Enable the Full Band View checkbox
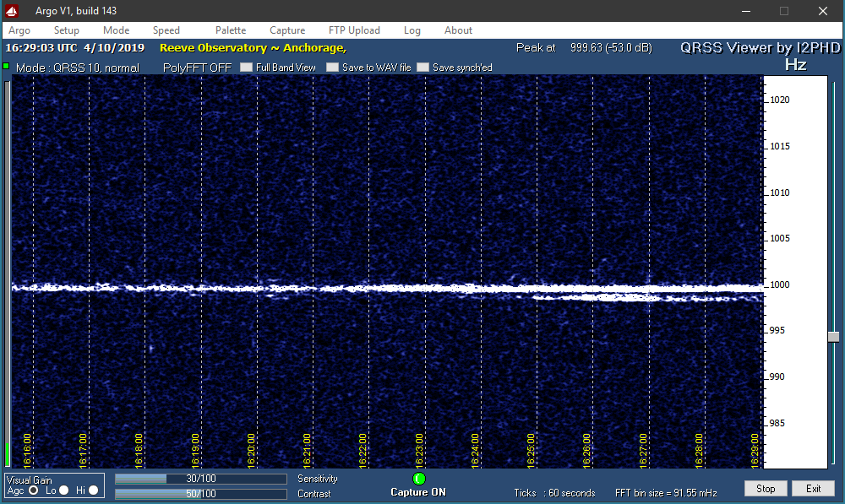This screenshot has width=845, height=504. 246,68
